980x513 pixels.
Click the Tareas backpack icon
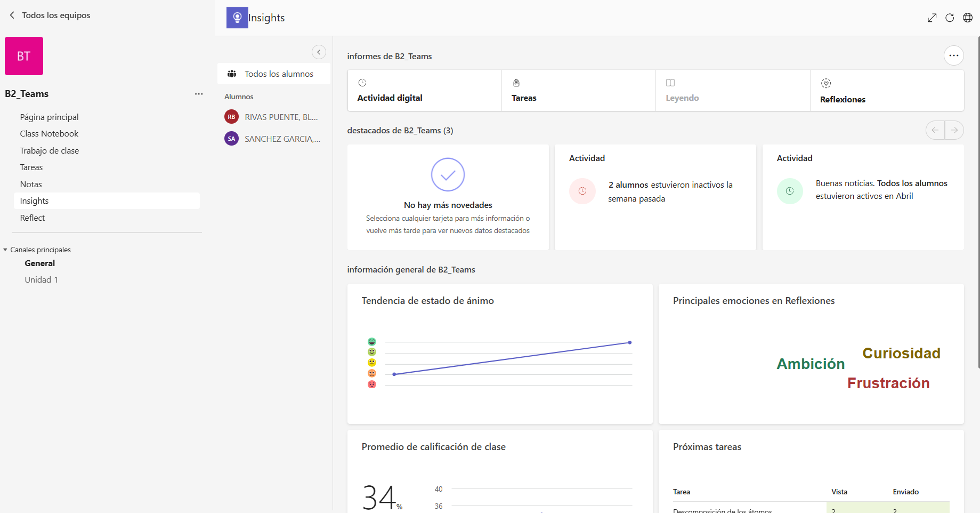coord(516,83)
